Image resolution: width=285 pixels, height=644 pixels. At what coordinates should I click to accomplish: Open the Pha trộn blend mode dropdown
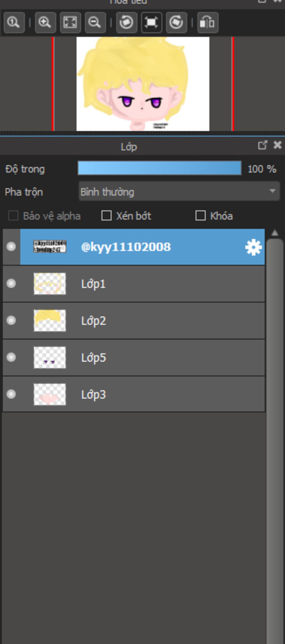pyautogui.click(x=179, y=192)
